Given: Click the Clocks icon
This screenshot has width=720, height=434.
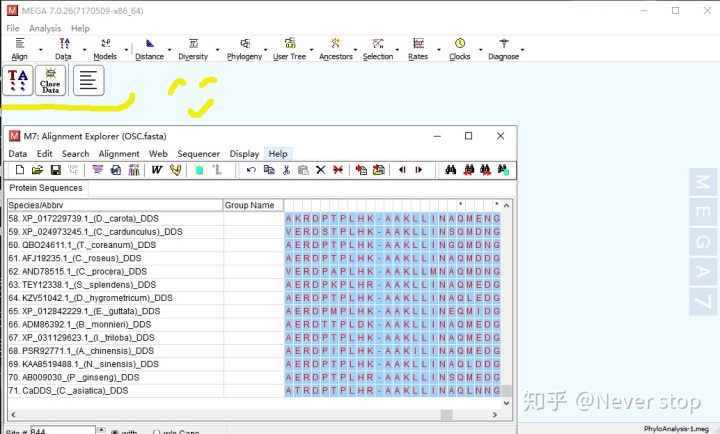Looking at the screenshot, I should pos(460,44).
